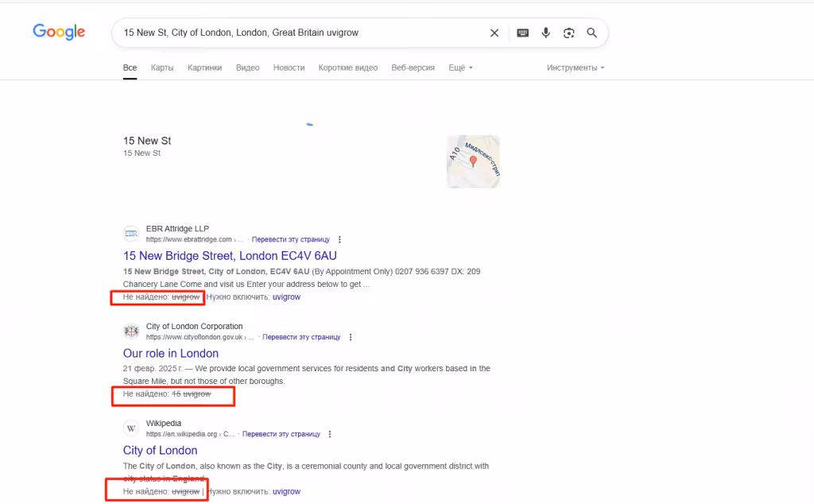
Task: Click EBR Attridge LLP site name
Action: tap(177, 228)
